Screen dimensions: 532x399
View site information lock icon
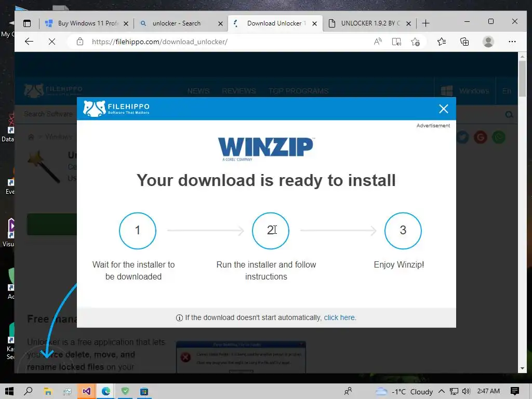[x=79, y=42]
